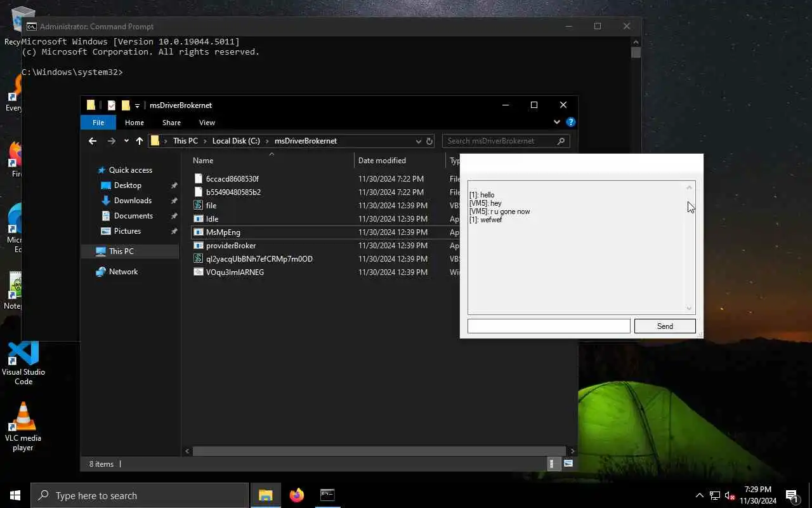Image resolution: width=812 pixels, height=508 pixels.
Task: Select the Idle application icon
Action: [x=198, y=218]
